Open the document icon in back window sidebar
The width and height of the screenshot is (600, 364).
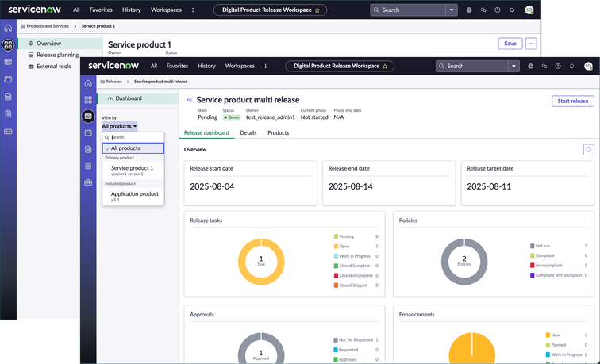click(8, 97)
